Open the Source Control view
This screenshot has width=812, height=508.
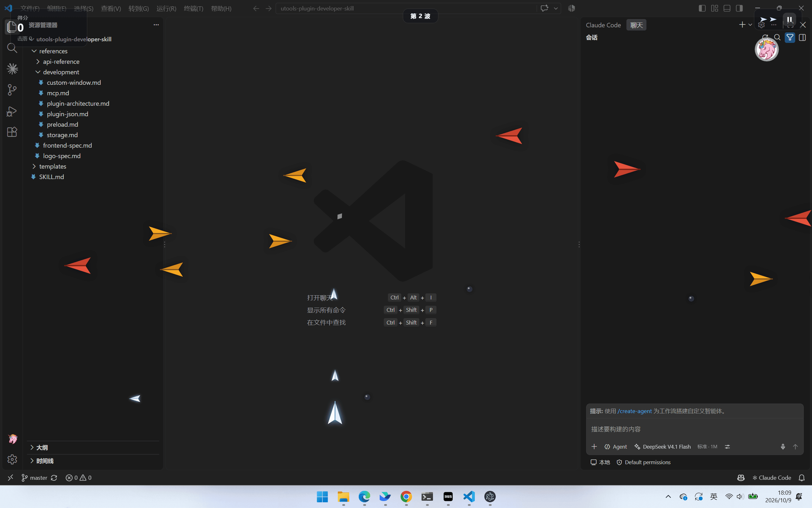coord(12,90)
